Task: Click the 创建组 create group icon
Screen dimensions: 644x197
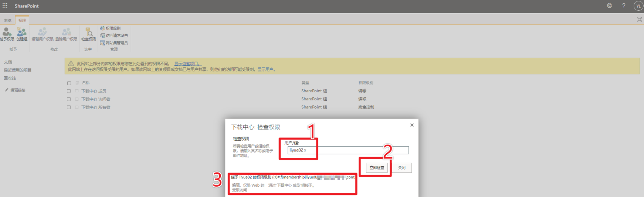Action: click(x=22, y=33)
